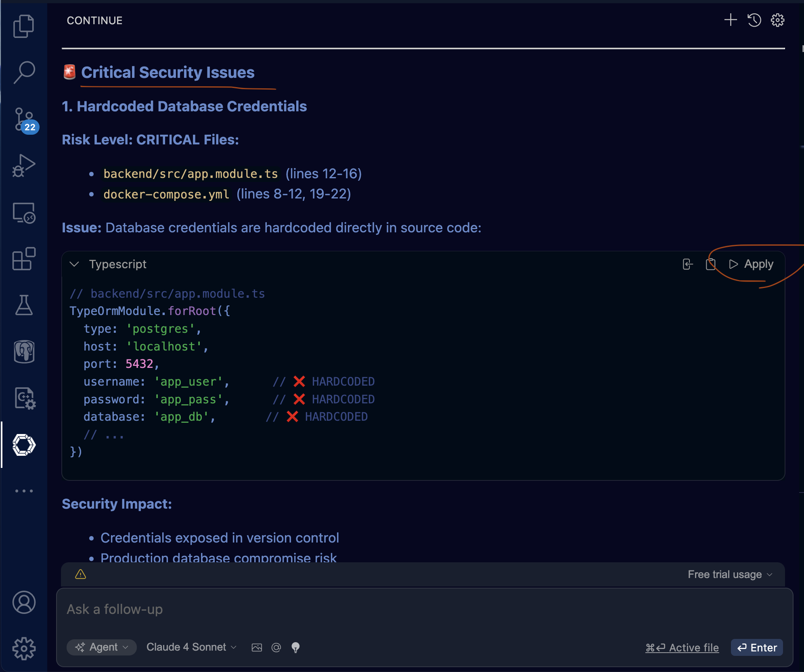
Task: Insert code at cursor icon
Action: click(688, 264)
